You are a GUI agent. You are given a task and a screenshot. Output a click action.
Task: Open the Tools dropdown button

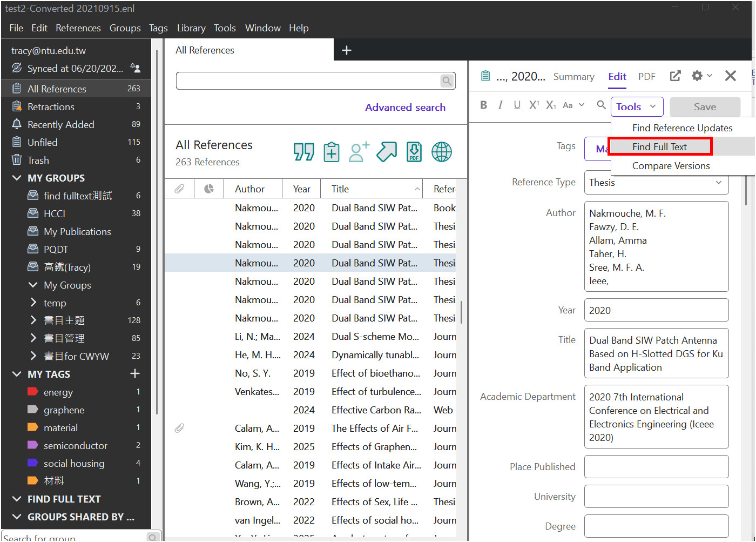pyautogui.click(x=637, y=107)
